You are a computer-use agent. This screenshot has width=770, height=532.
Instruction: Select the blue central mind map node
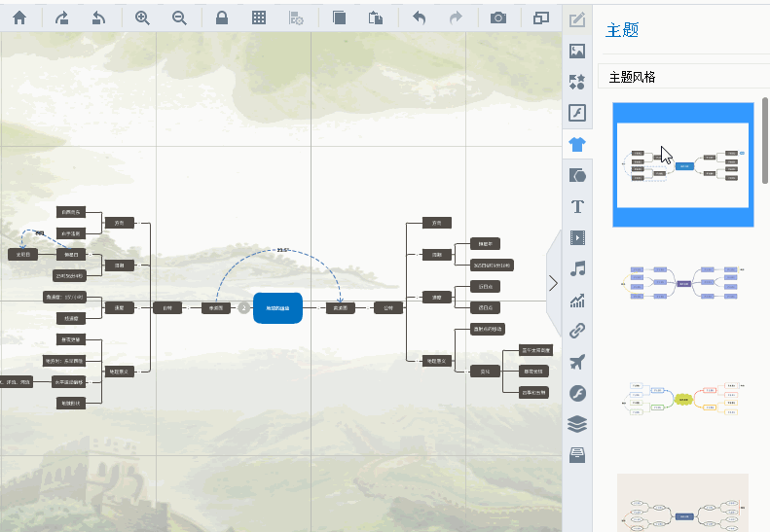click(278, 308)
